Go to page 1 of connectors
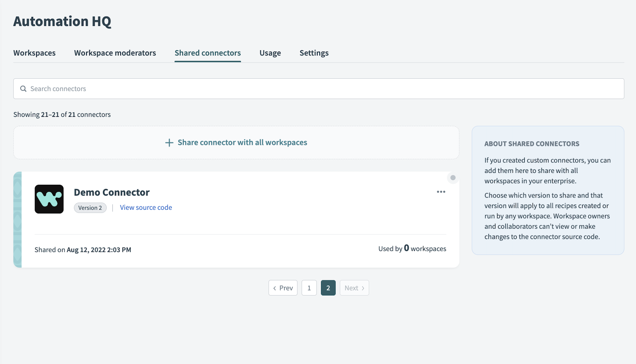 point(309,288)
